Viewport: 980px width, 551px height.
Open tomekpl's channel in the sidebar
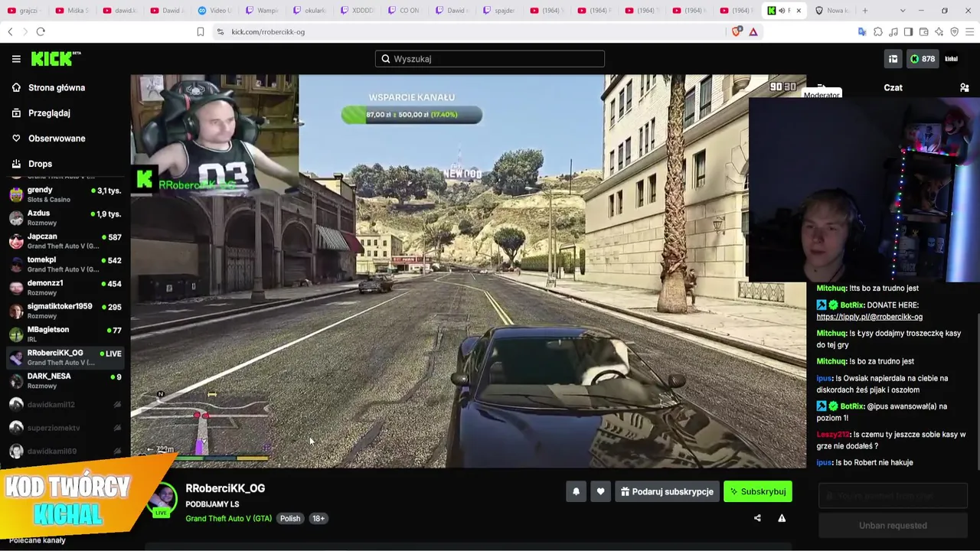coord(65,264)
